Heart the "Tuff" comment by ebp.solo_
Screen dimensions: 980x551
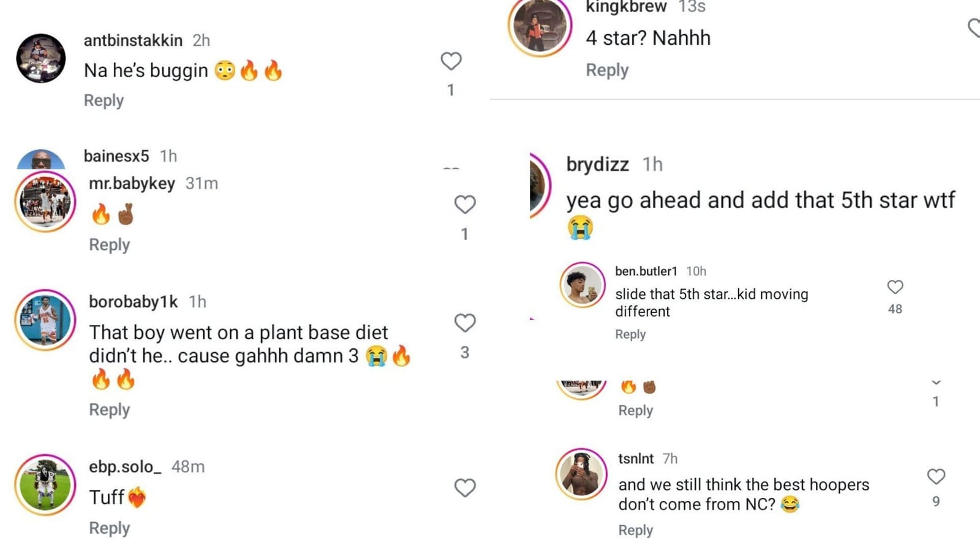pos(465,488)
